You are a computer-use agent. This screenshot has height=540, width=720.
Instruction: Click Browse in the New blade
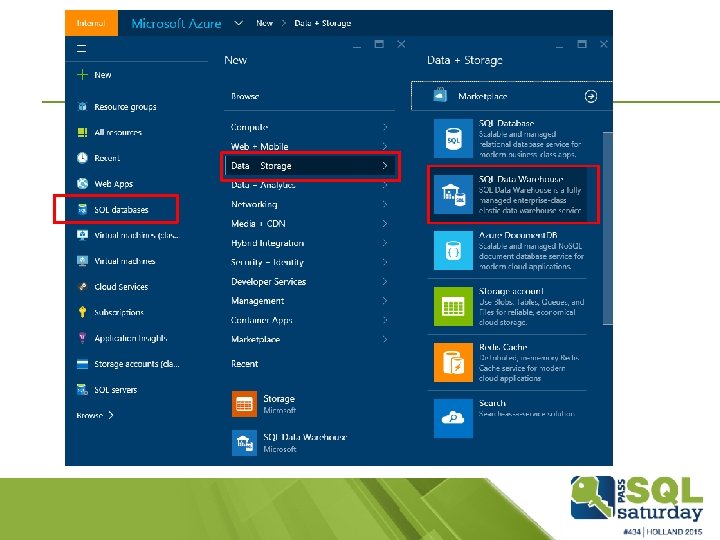[x=245, y=96]
